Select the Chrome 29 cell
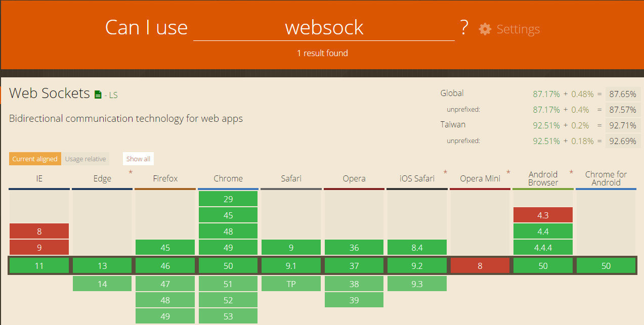This screenshot has height=325, width=644. [x=228, y=199]
